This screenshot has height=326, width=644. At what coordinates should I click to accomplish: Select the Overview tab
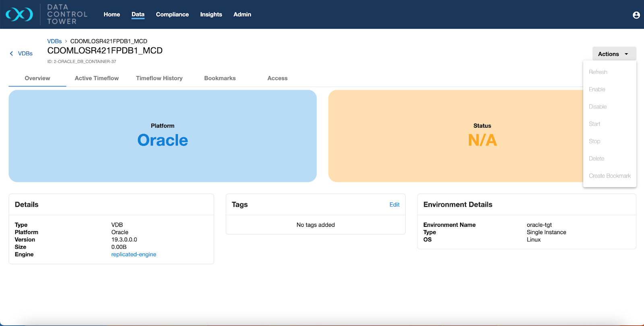coord(37,78)
